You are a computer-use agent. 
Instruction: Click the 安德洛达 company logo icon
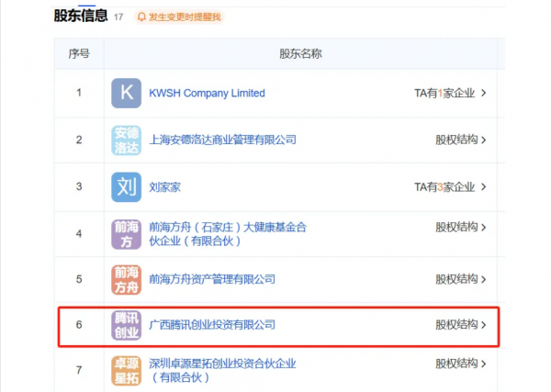[126, 140]
